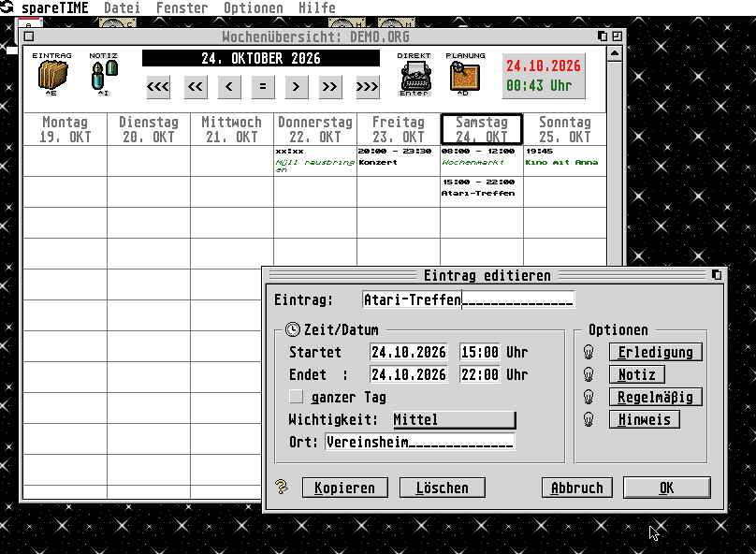Jump to today with the = button
The image size is (756, 554).
(263, 87)
